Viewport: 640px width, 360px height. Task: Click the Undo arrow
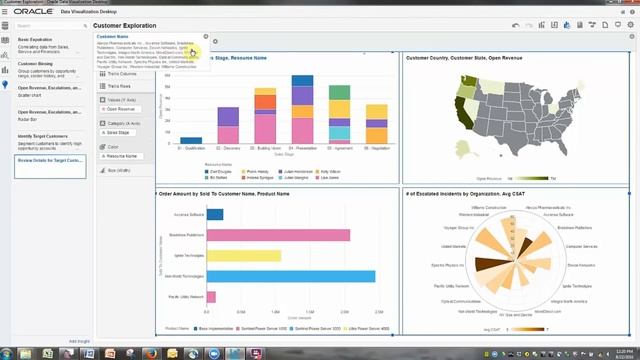[x=516, y=25]
